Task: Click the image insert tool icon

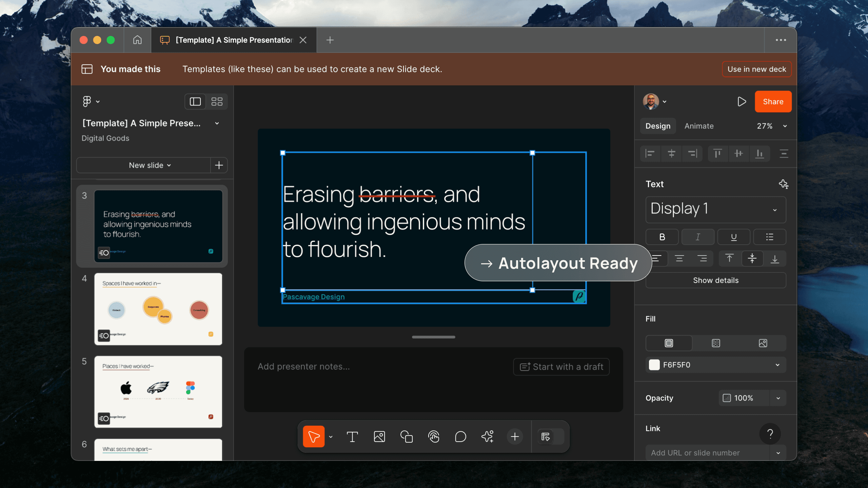Action: pyautogui.click(x=379, y=436)
